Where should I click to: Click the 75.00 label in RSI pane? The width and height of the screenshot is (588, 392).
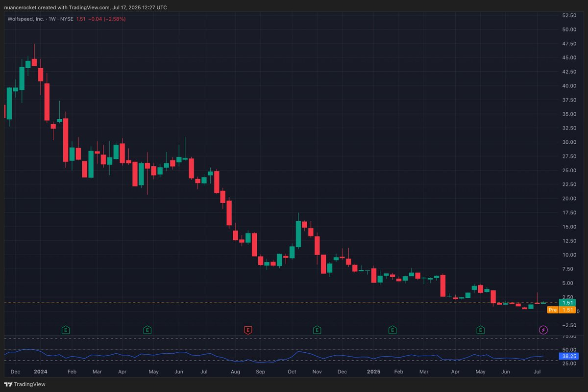569,337
